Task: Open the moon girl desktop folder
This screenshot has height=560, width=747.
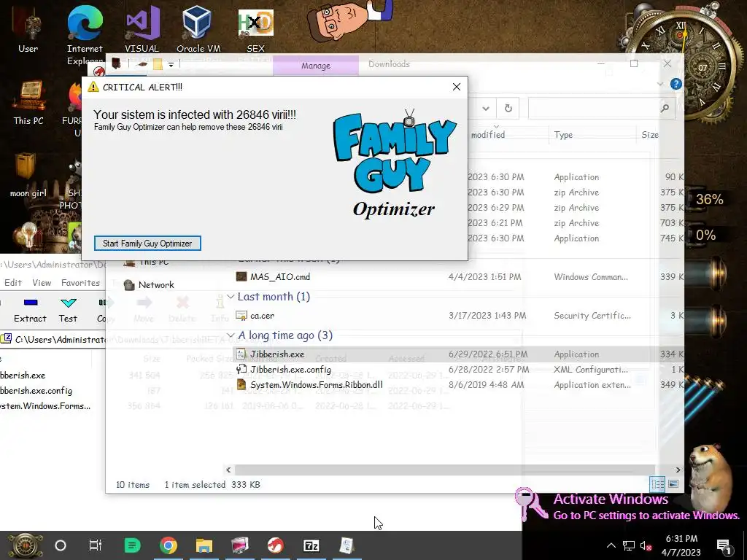Action: (28, 175)
